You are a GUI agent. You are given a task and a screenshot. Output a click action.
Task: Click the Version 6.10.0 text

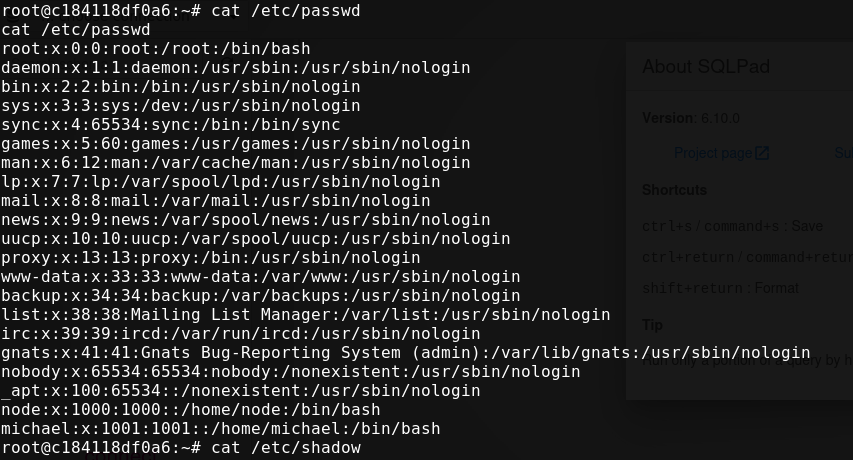691,118
